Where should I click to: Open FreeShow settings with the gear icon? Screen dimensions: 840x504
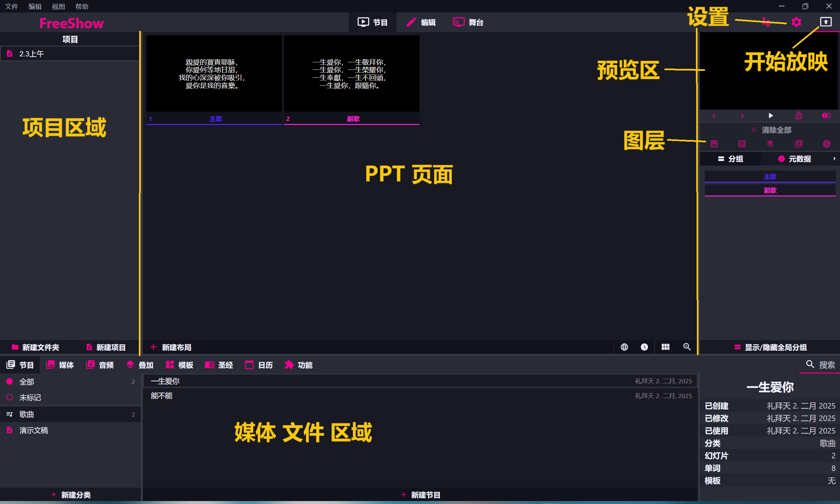[796, 22]
